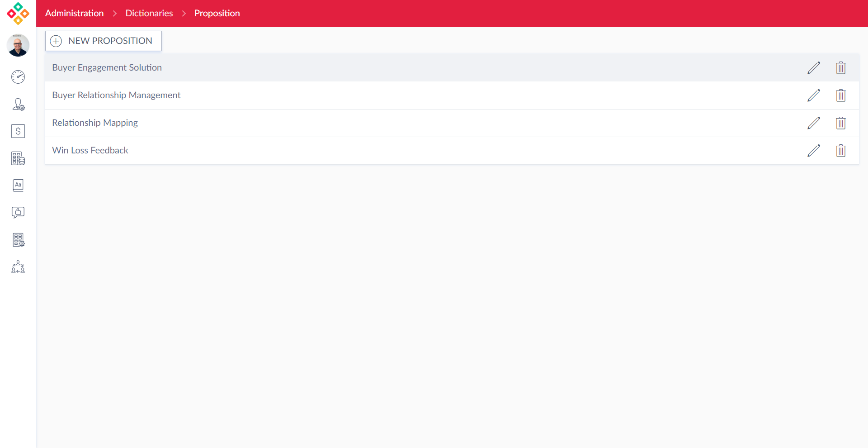Click the NEW PROPOSITION button
Image resolution: width=868 pixels, height=448 pixels.
pyautogui.click(x=104, y=41)
